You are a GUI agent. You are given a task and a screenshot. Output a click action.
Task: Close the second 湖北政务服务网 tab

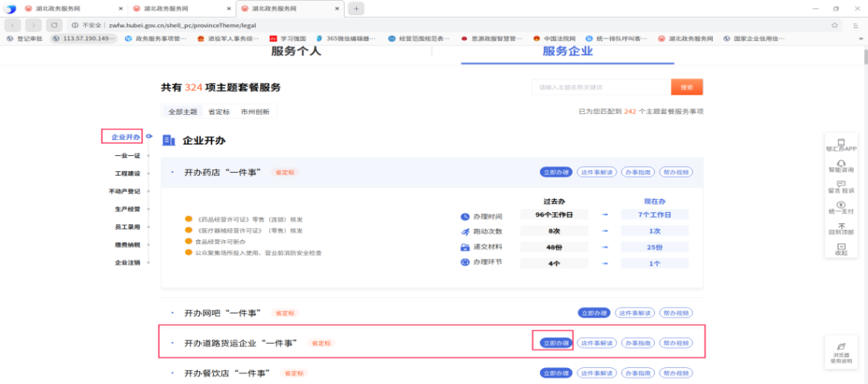[228, 9]
